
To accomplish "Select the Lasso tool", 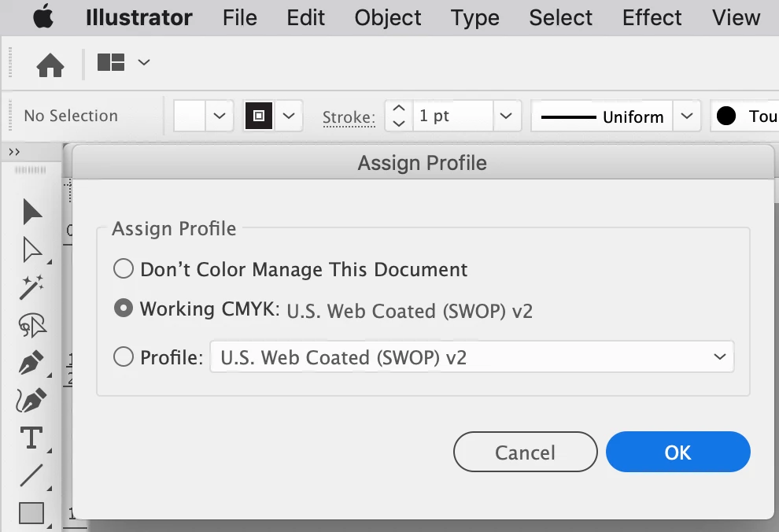I will tap(32, 325).
